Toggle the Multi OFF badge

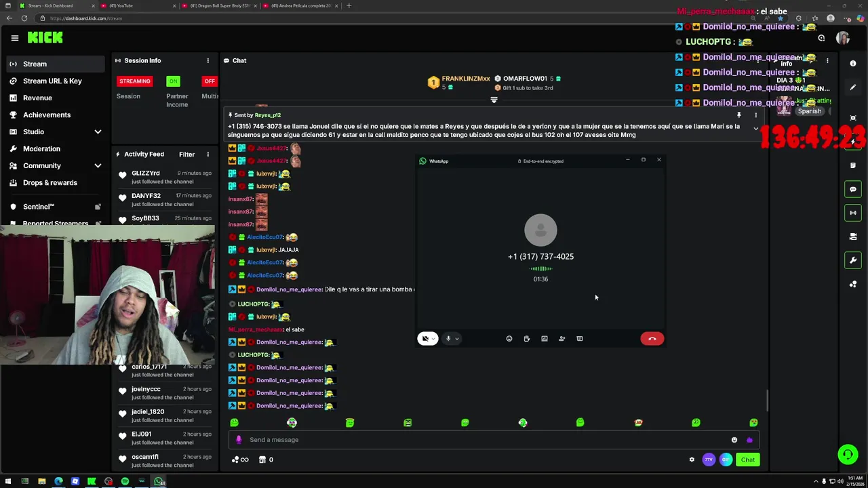210,81
